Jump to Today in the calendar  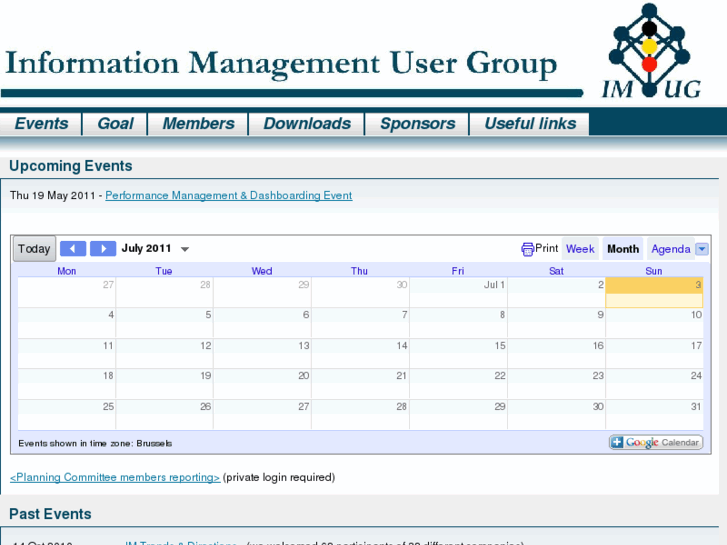34,249
